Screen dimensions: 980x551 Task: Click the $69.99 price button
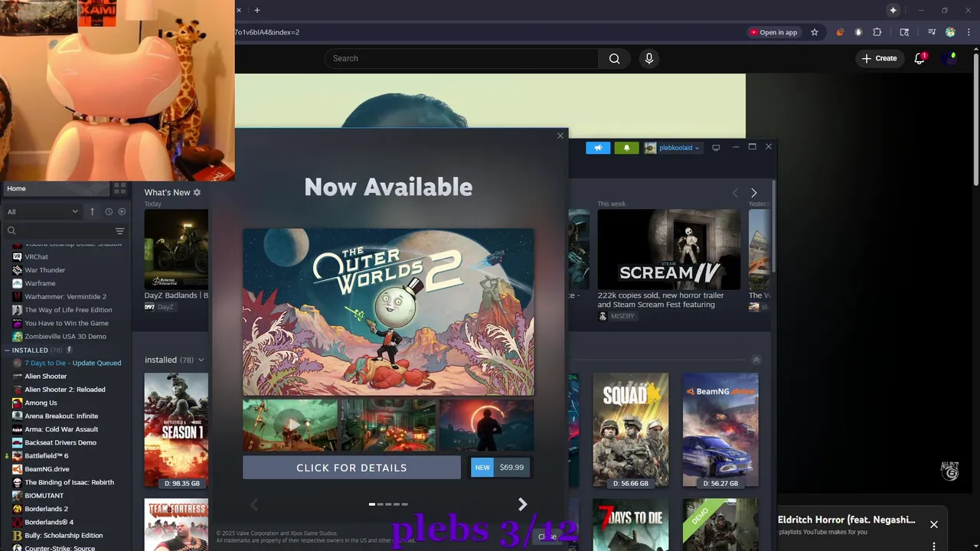pyautogui.click(x=511, y=468)
